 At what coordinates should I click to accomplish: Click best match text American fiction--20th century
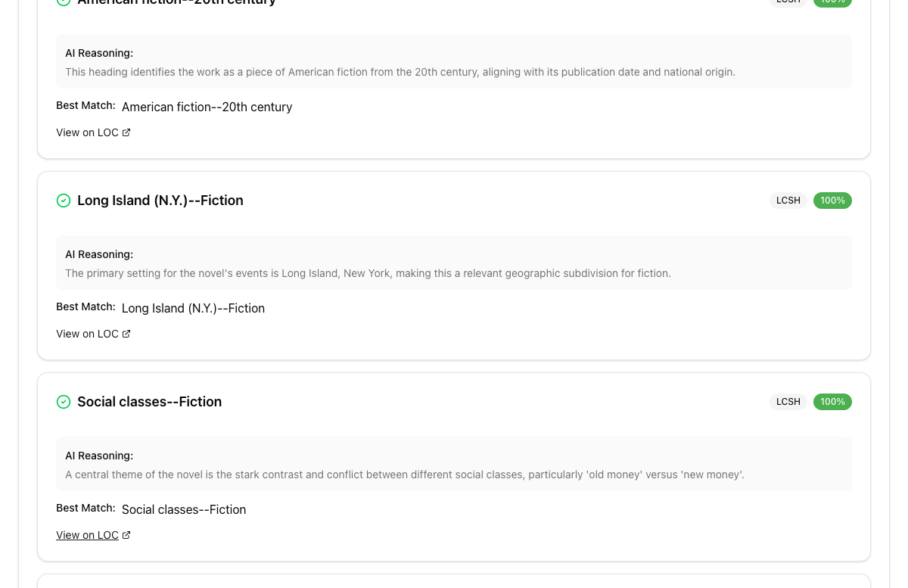(x=207, y=107)
